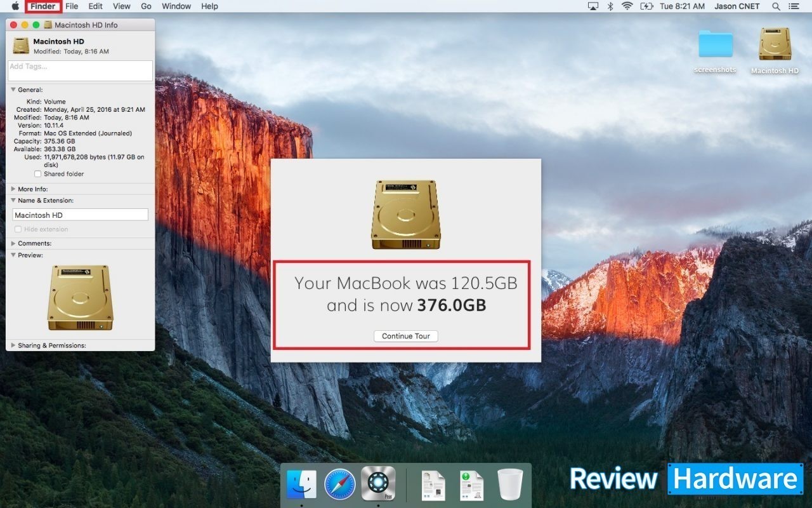Open Finder from the Dock

tap(301, 485)
